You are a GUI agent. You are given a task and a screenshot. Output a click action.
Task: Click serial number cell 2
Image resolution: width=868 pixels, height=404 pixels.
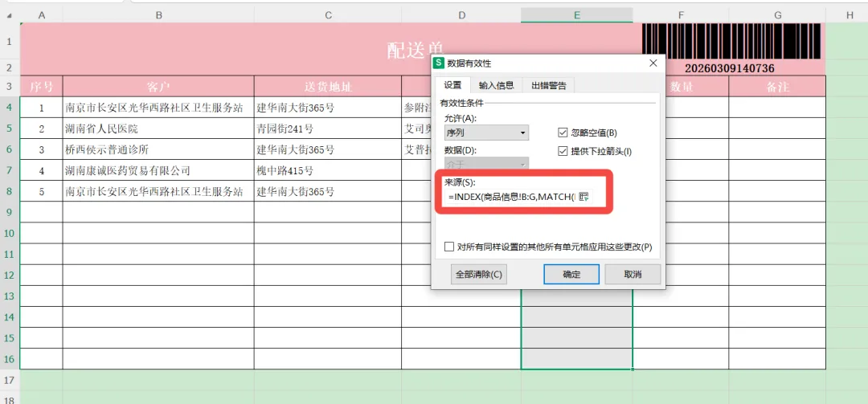42,129
